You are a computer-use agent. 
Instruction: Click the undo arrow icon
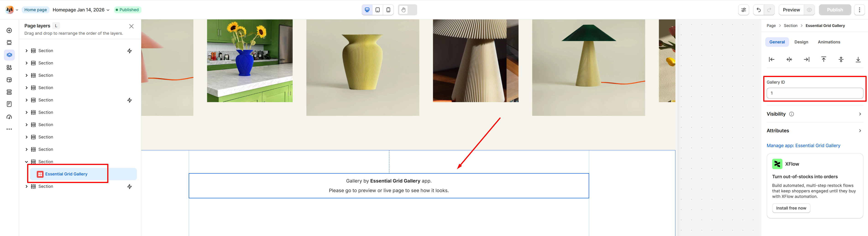(x=758, y=10)
